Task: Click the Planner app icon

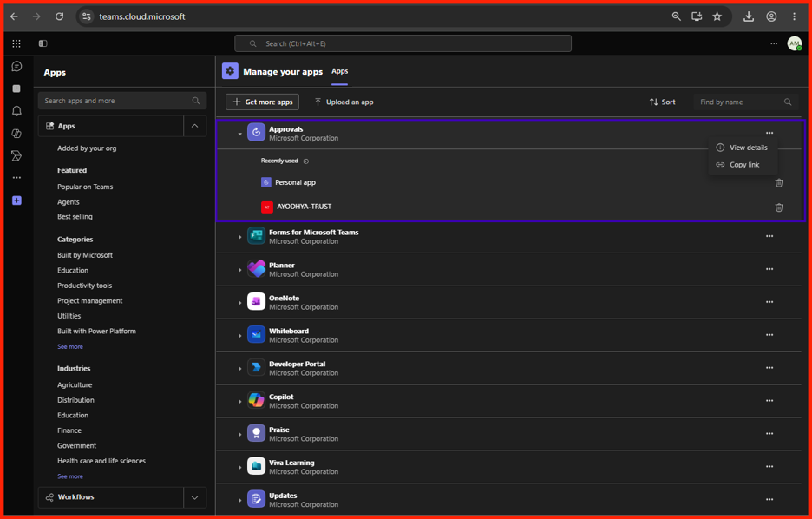Action: click(x=256, y=269)
